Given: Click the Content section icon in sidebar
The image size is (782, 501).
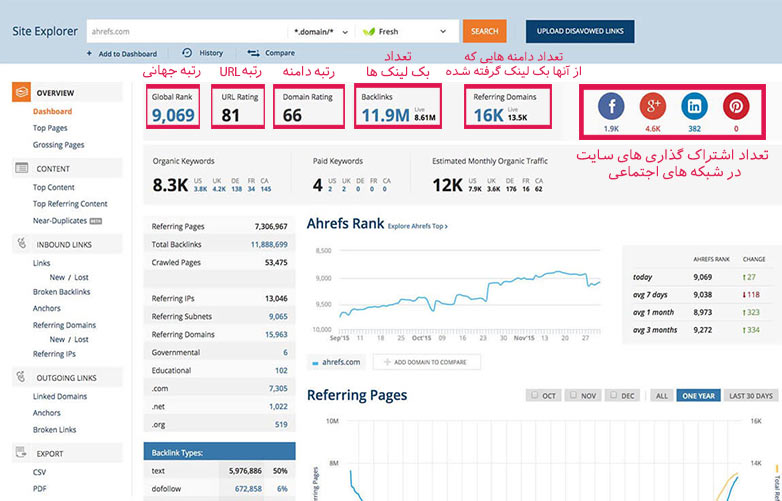Looking at the screenshot, I should pos(21,168).
